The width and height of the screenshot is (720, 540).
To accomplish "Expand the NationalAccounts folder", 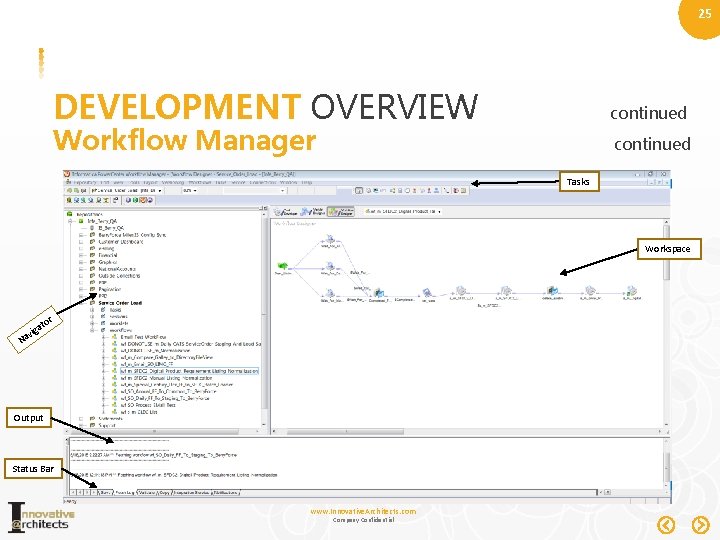I will click(81, 269).
